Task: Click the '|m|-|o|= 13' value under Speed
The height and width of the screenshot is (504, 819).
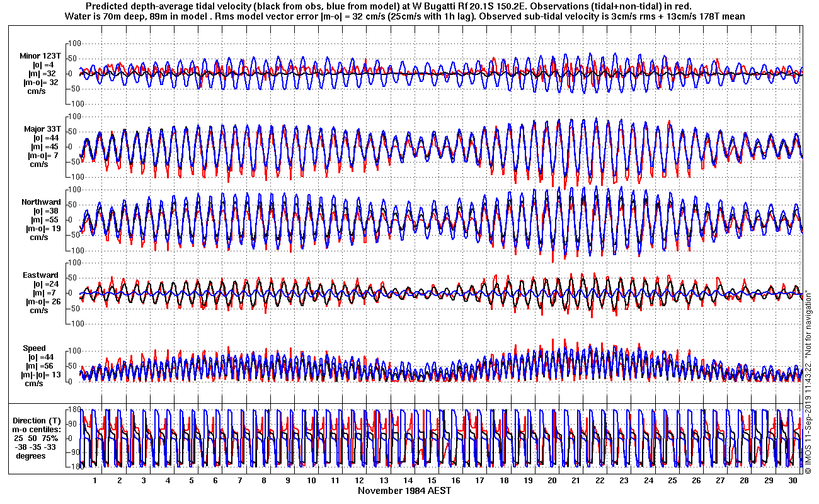Action: [x=42, y=374]
